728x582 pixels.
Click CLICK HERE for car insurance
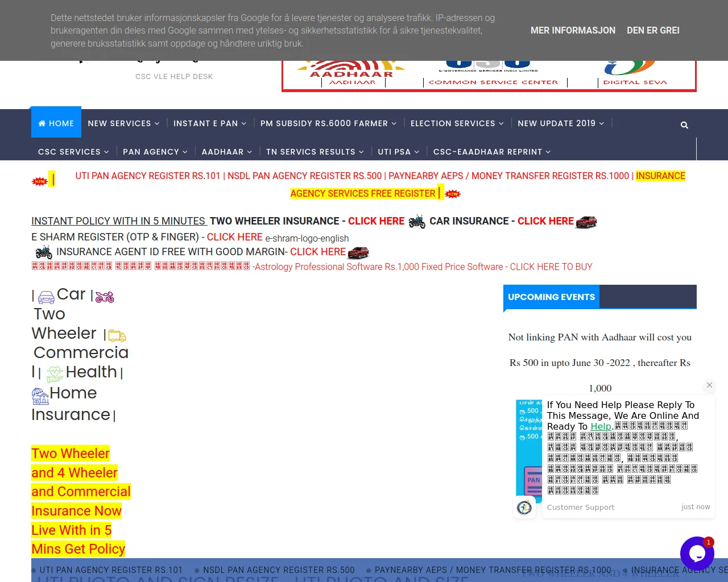tap(545, 221)
